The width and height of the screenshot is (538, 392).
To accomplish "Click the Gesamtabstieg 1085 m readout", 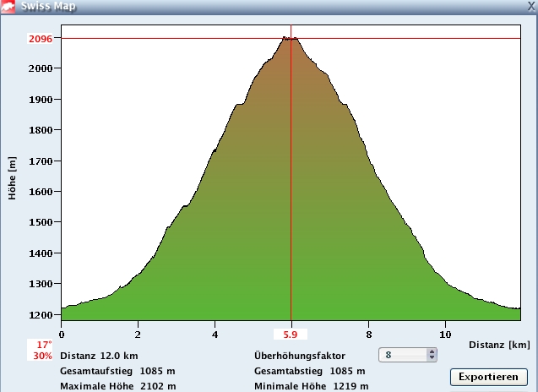I will (310, 371).
